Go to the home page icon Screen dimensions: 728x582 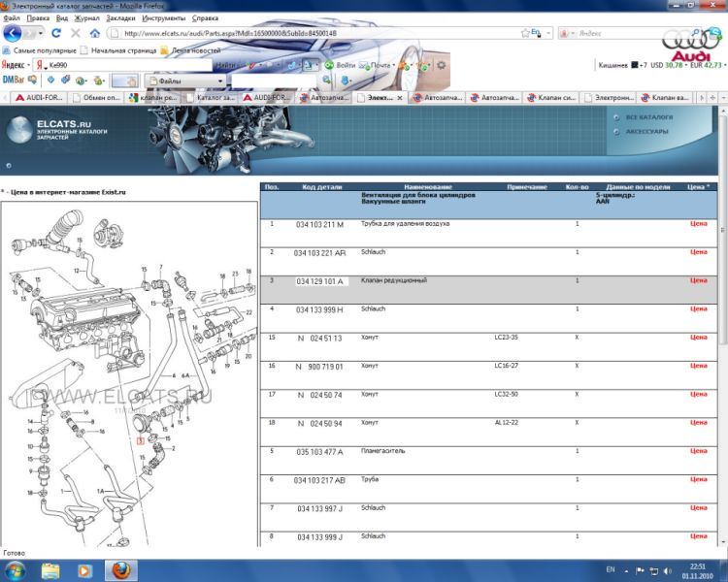click(x=95, y=33)
